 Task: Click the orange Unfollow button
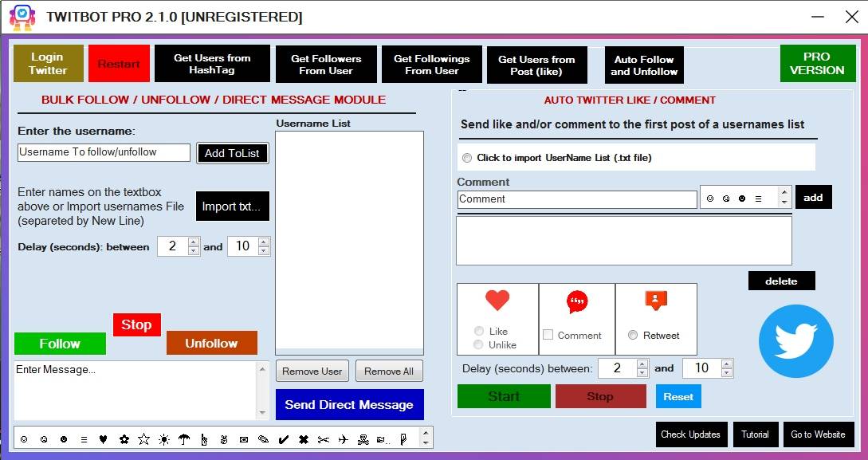(211, 343)
